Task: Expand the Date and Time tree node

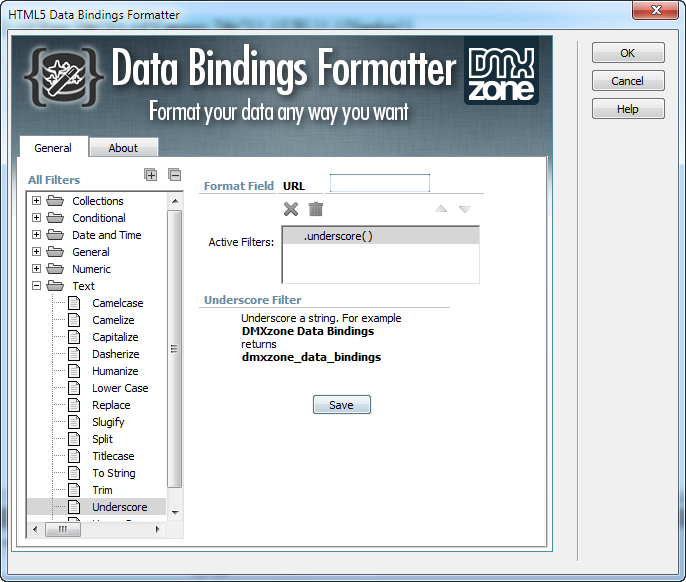Action: 37,235
